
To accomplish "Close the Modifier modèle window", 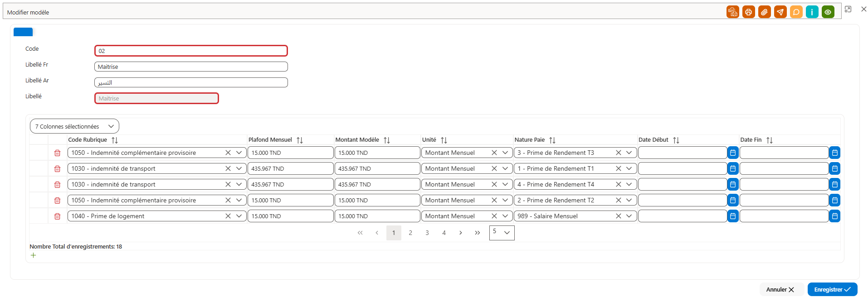I will [864, 9].
